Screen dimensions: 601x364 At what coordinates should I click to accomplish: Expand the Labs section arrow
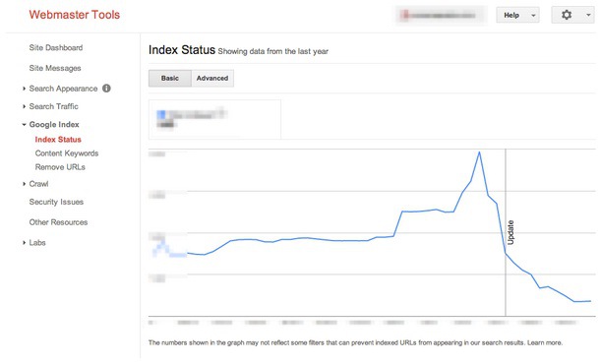pos(24,243)
